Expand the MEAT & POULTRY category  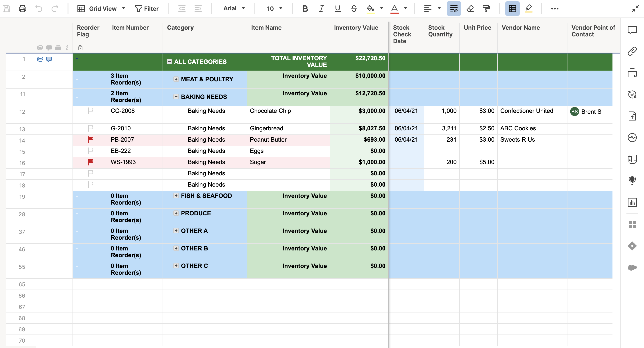click(x=176, y=79)
